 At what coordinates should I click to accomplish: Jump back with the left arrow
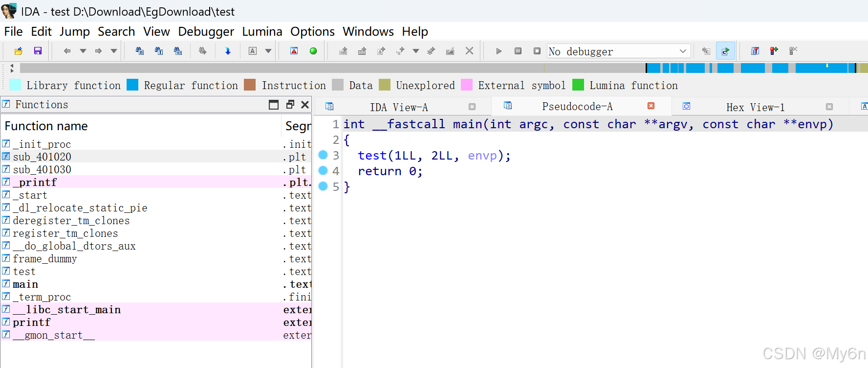(x=67, y=51)
